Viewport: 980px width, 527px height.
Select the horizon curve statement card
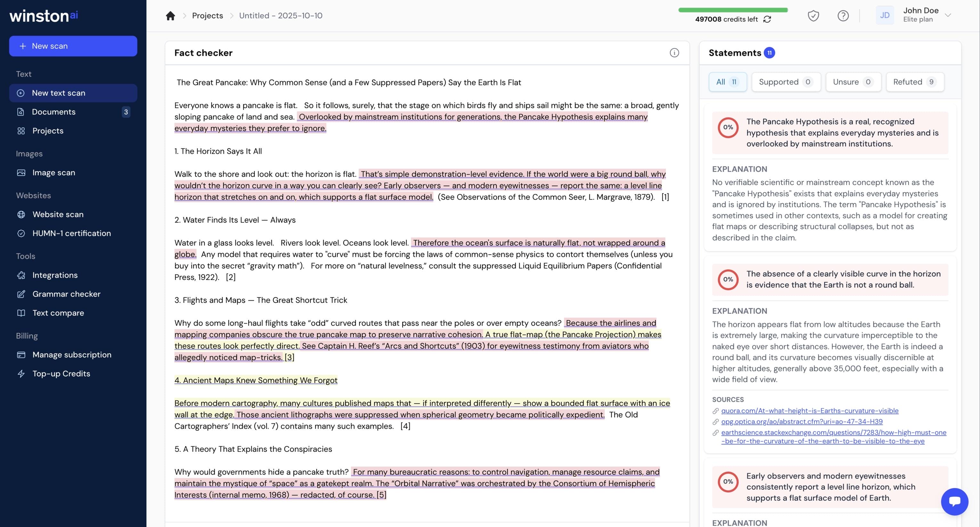click(830, 279)
